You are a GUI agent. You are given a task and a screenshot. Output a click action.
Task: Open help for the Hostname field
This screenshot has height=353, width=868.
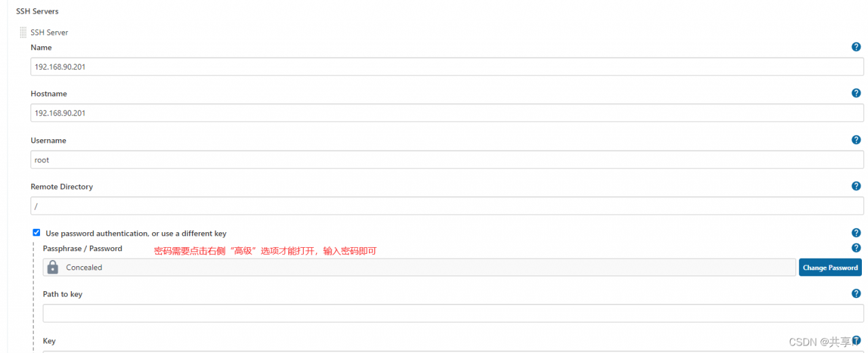(856, 93)
